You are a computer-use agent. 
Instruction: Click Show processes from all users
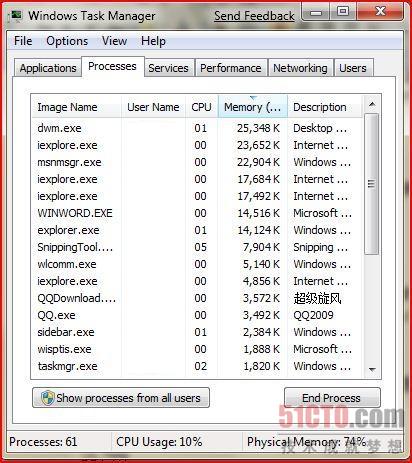[121, 398]
